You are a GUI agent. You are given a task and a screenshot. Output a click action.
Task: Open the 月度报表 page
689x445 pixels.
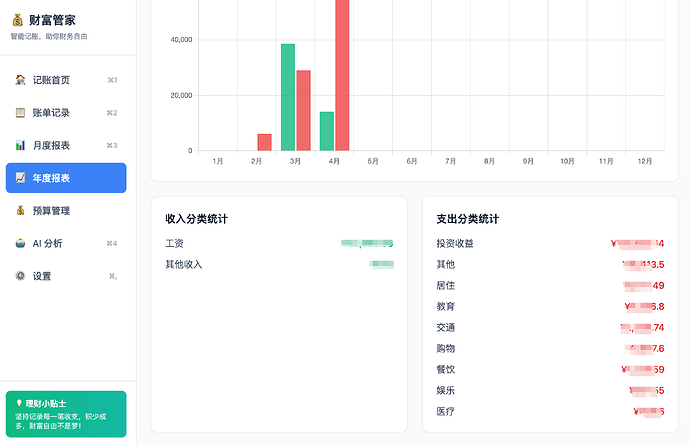(x=66, y=145)
